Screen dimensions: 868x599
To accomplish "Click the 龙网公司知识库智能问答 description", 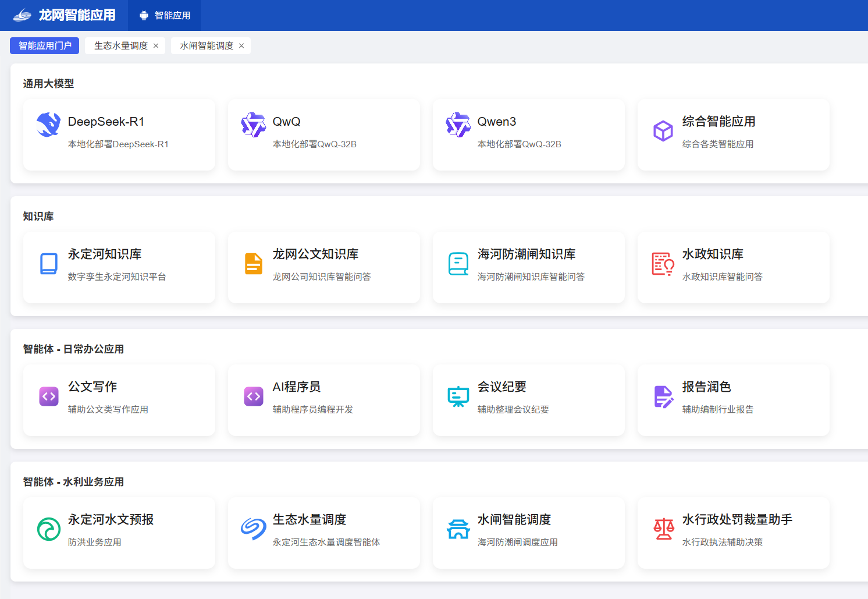I will 322,277.
